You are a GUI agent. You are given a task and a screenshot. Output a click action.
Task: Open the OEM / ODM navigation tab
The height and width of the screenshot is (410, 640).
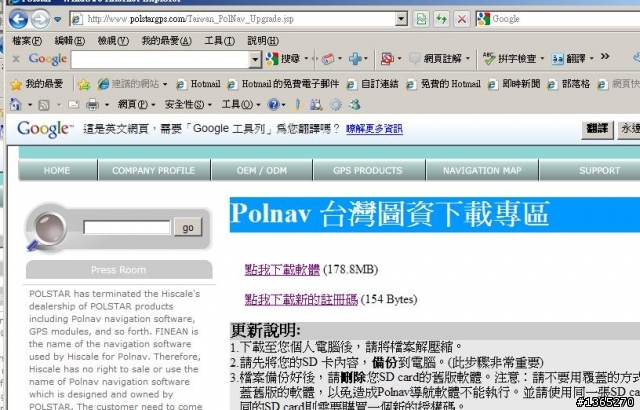pyautogui.click(x=262, y=170)
